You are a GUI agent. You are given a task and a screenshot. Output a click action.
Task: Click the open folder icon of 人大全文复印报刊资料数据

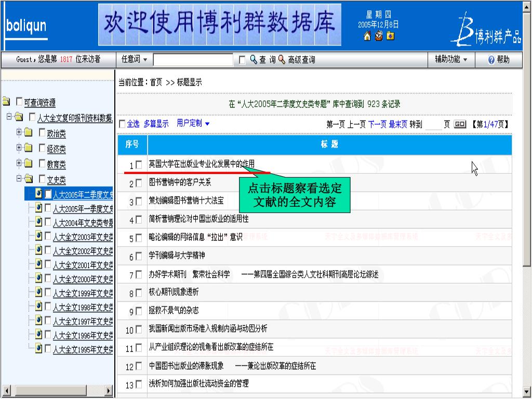click(19, 117)
